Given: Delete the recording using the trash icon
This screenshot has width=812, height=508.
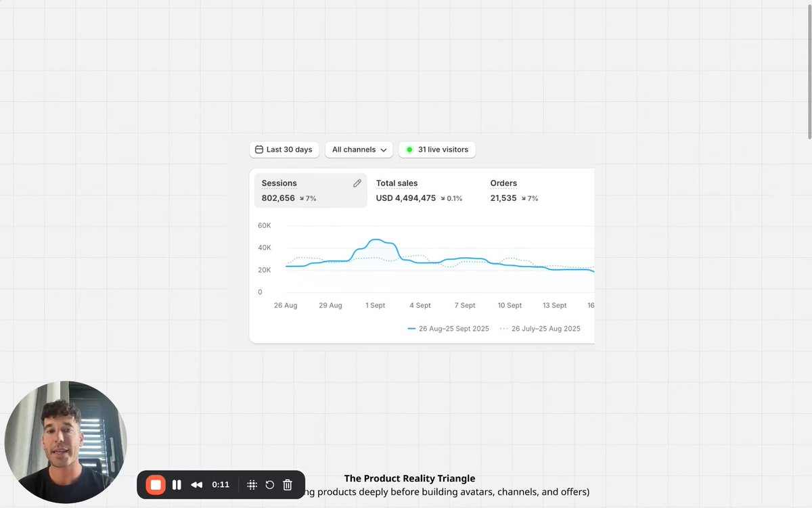Looking at the screenshot, I should [x=287, y=484].
